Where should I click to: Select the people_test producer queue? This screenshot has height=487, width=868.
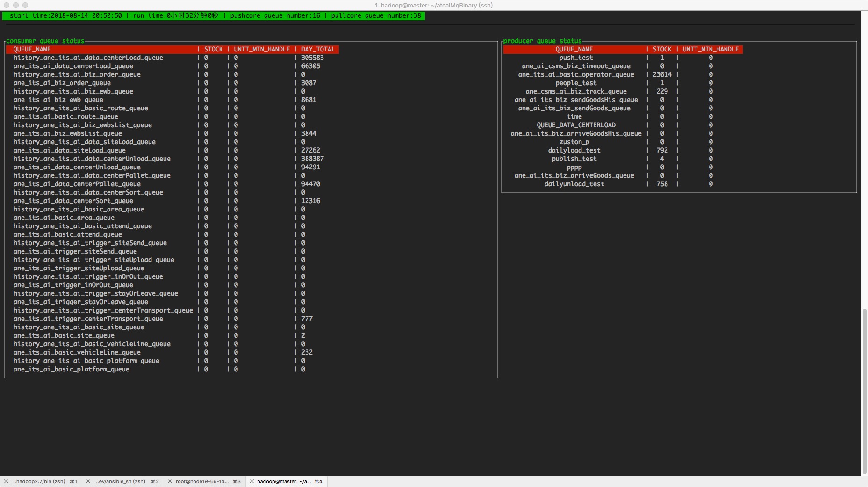(576, 83)
